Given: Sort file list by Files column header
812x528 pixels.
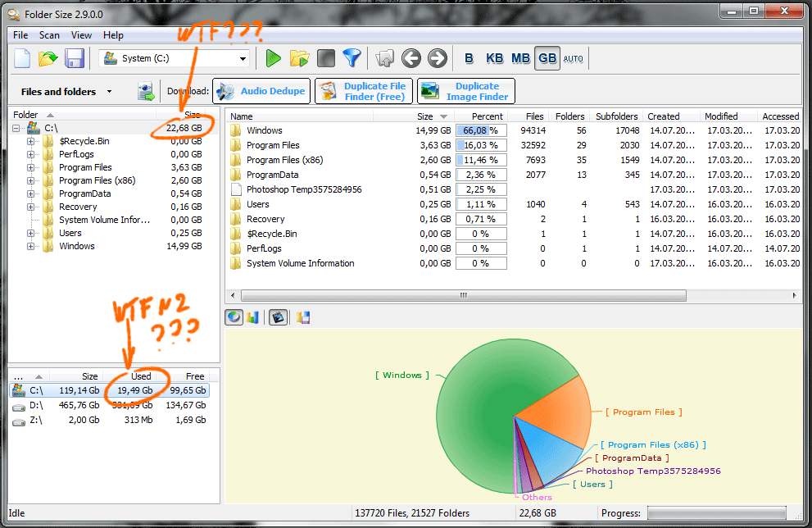Looking at the screenshot, I should tap(527, 116).
